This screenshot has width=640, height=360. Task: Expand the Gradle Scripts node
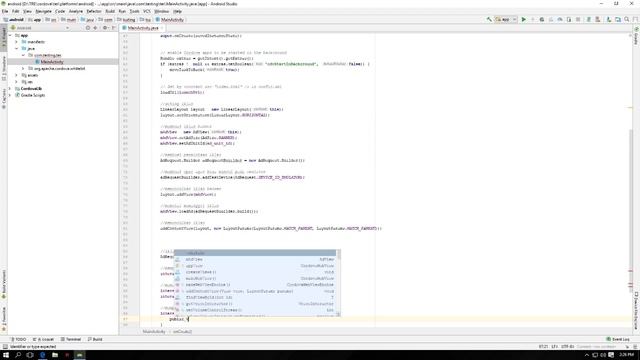coord(10,95)
